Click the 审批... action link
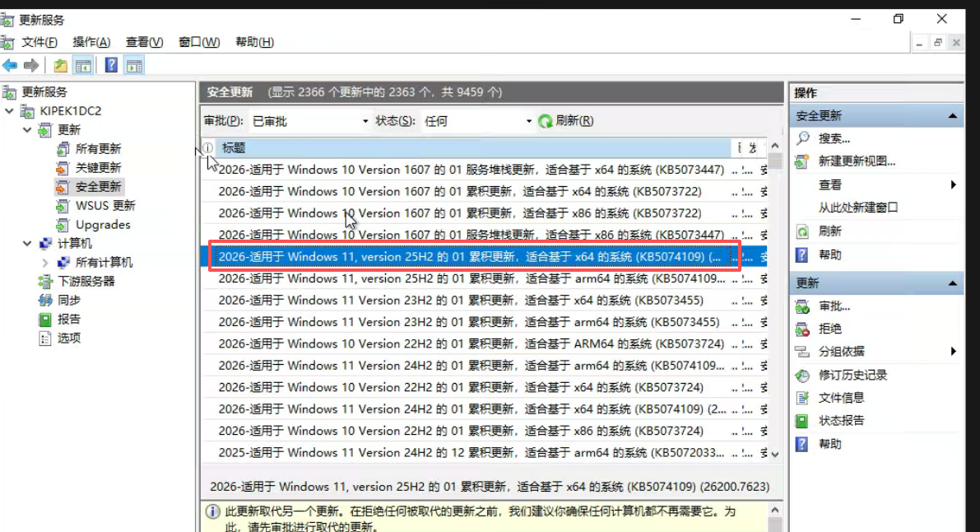The height and width of the screenshot is (532, 980). pyautogui.click(x=834, y=306)
